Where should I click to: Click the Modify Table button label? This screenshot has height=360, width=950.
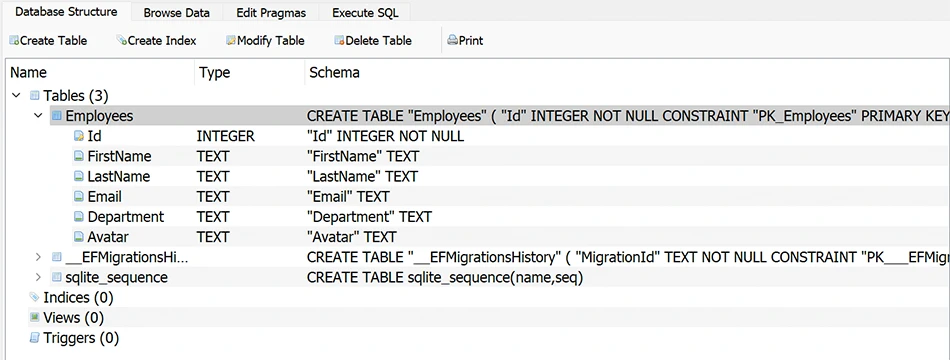pyautogui.click(x=271, y=41)
